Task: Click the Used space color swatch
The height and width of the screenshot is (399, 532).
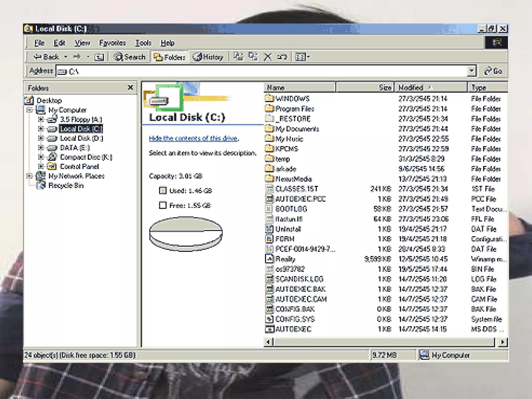Action: [x=163, y=191]
